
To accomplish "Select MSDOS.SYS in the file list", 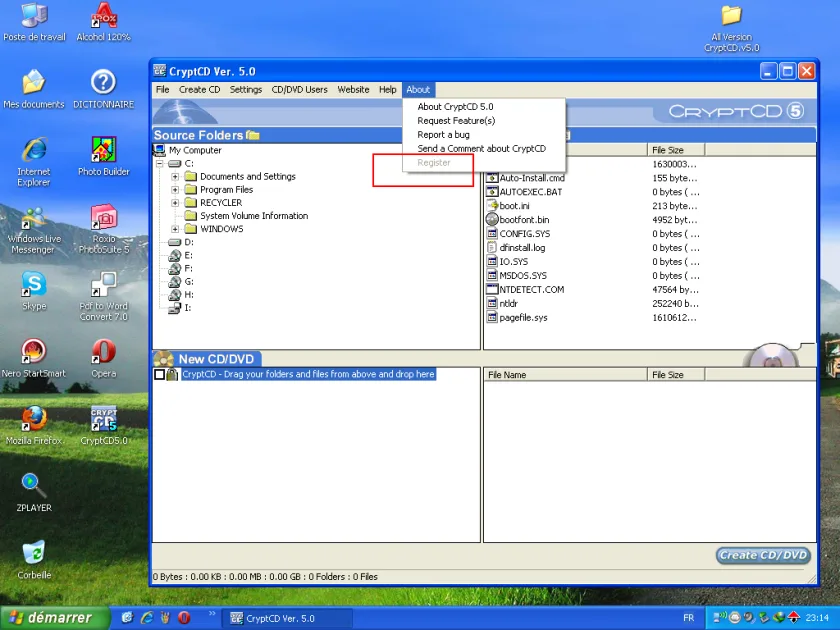I will coord(523,275).
